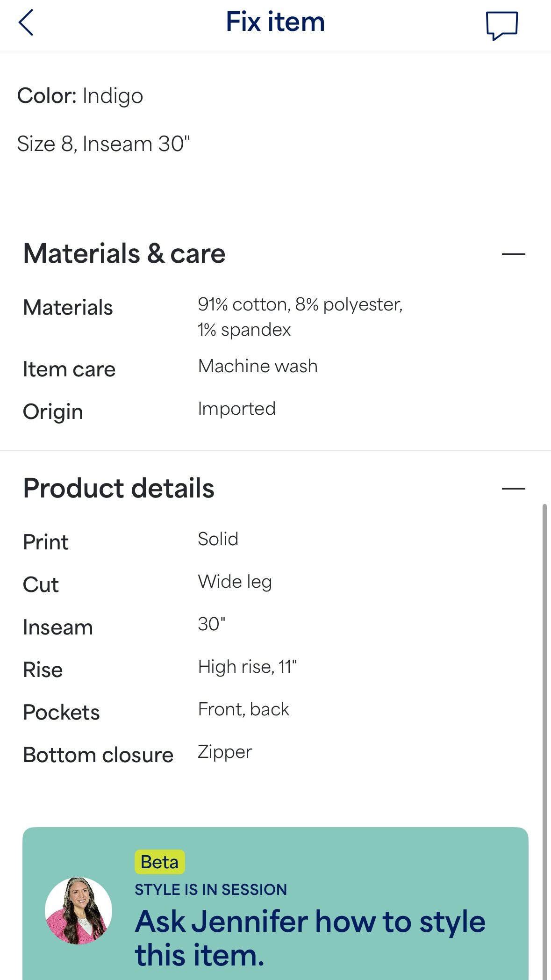
Task: Click the Style Is In Session text
Action: click(211, 889)
